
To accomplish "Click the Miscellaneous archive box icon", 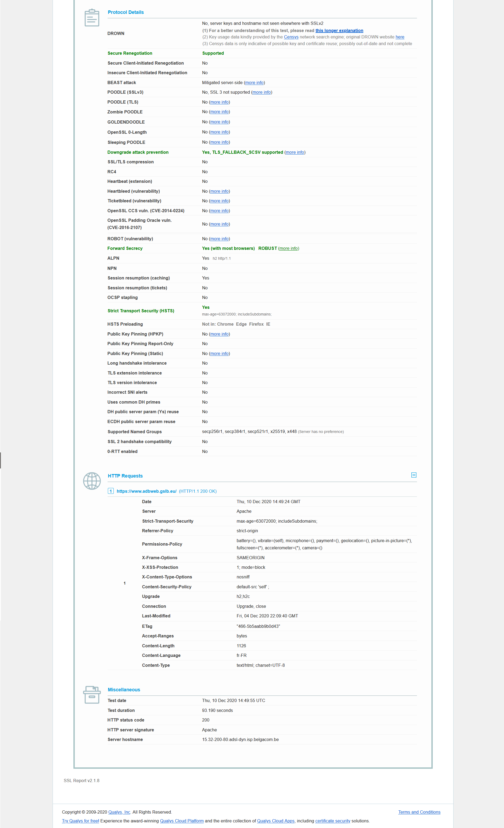I will point(92,695).
